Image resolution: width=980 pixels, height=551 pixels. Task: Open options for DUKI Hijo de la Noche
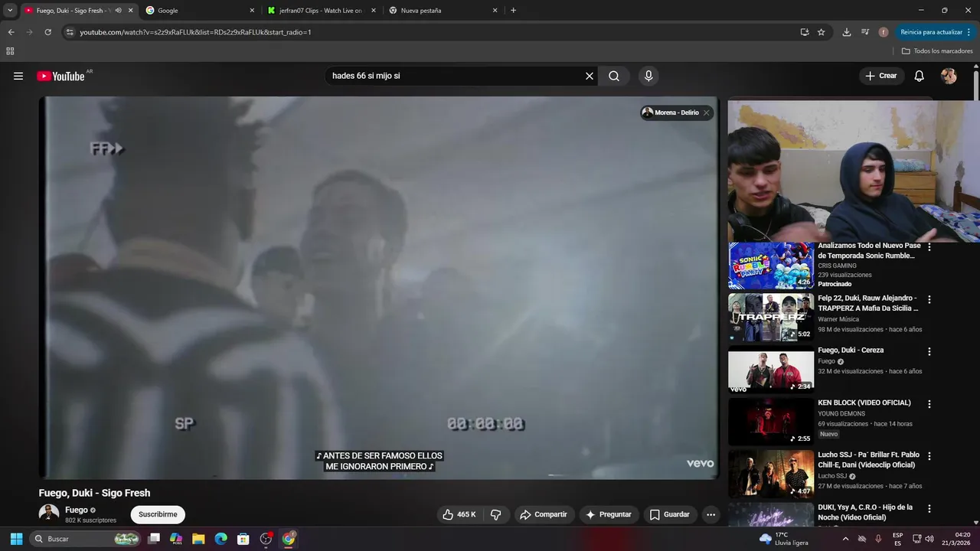(x=929, y=508)
